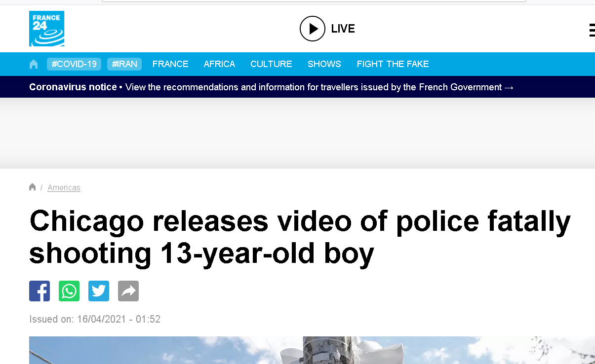The width and height of the screenshot is (595, 364).
Task: Open the #COVID-19 tag
Action: tap(74, 64)
